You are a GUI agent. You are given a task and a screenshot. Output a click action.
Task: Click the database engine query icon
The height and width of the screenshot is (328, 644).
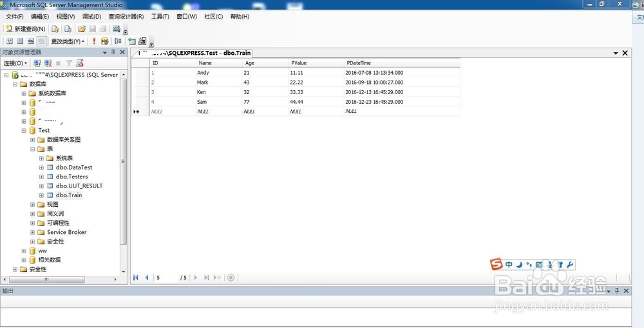click(x=55, y=29)
